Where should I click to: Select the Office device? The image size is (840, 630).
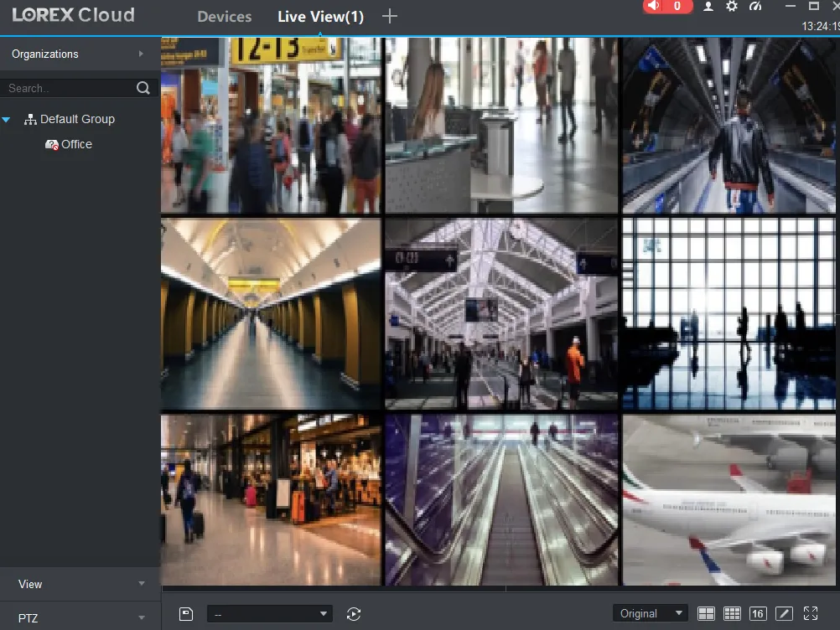click(x=75, y=144)
